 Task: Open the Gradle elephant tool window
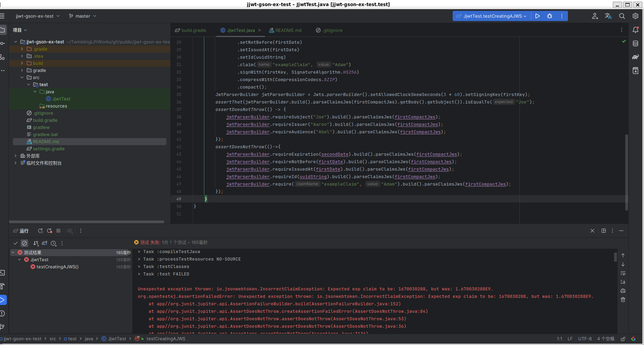[636, 57]
